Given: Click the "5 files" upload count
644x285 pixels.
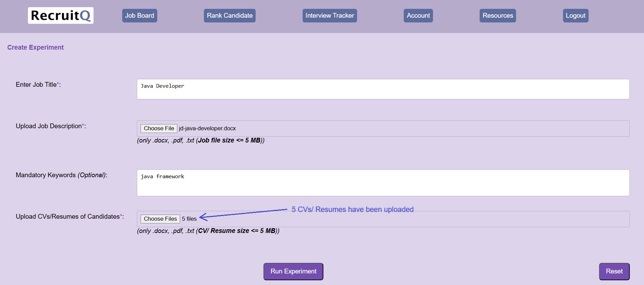Looking at the screenshot, I should pyautogui.click(x=189, y=219).
